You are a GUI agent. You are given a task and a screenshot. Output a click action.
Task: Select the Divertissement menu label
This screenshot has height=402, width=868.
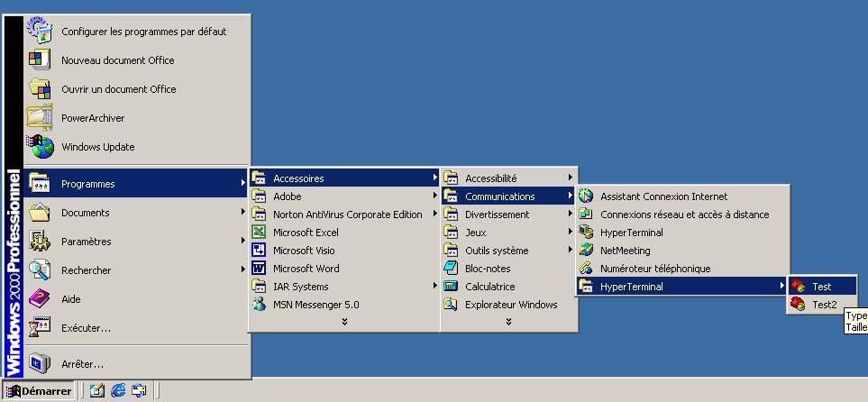click(x=498, y=215)
